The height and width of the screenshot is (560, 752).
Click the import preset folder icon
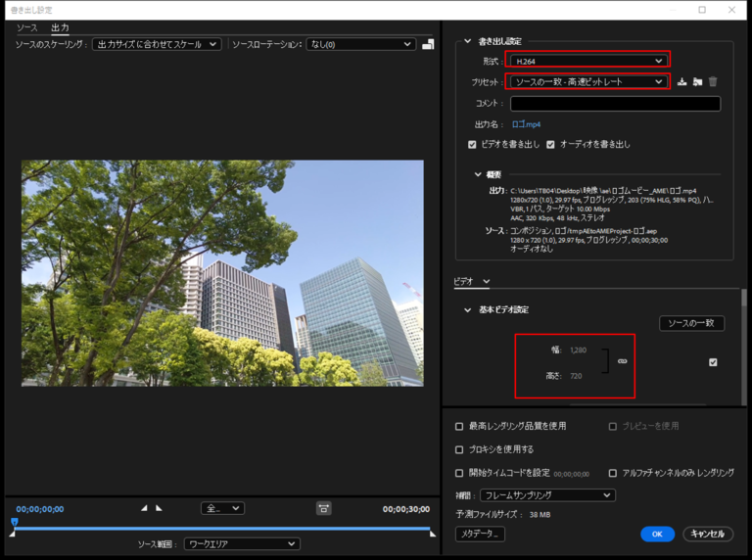[697, 82]
